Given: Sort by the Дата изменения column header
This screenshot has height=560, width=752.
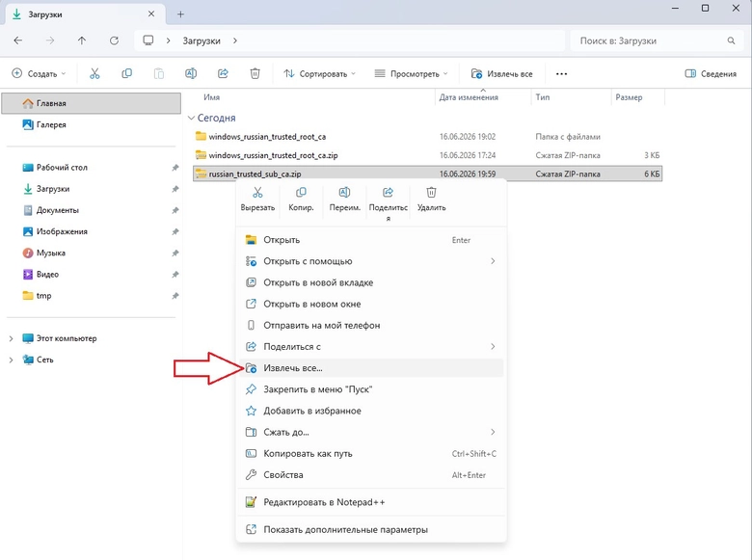Looking at the screenshot, I should (469, 97).
